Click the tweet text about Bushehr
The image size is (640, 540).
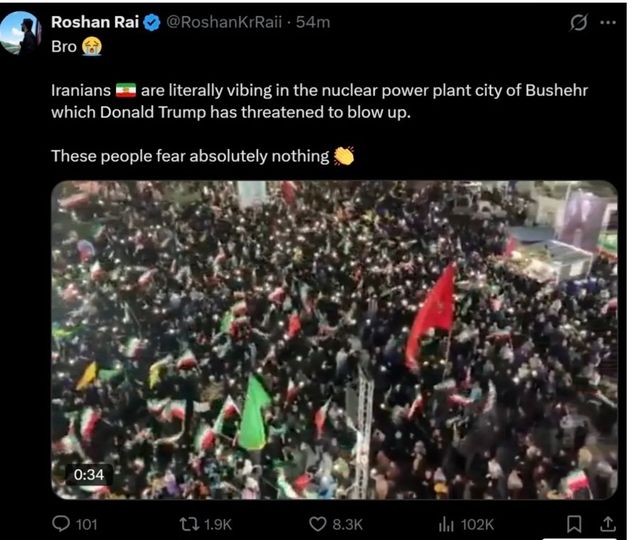[320, 101]
